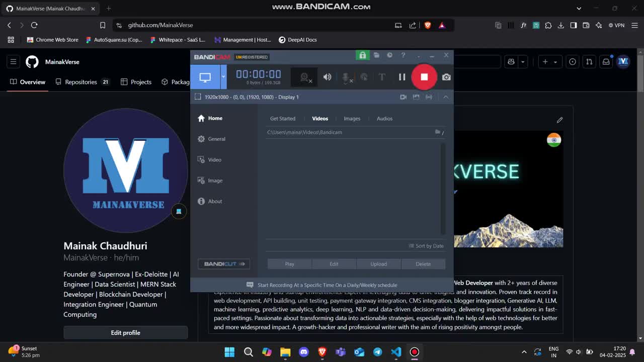Toggle Brave VPN button
The image size is (644, 362).
tap(616, 25)
